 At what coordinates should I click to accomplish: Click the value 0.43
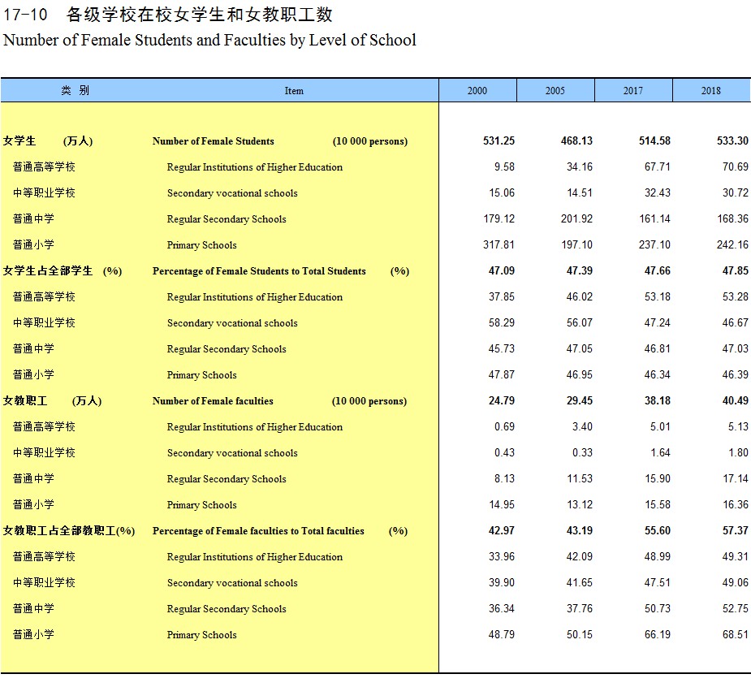[x=504, y=452]
